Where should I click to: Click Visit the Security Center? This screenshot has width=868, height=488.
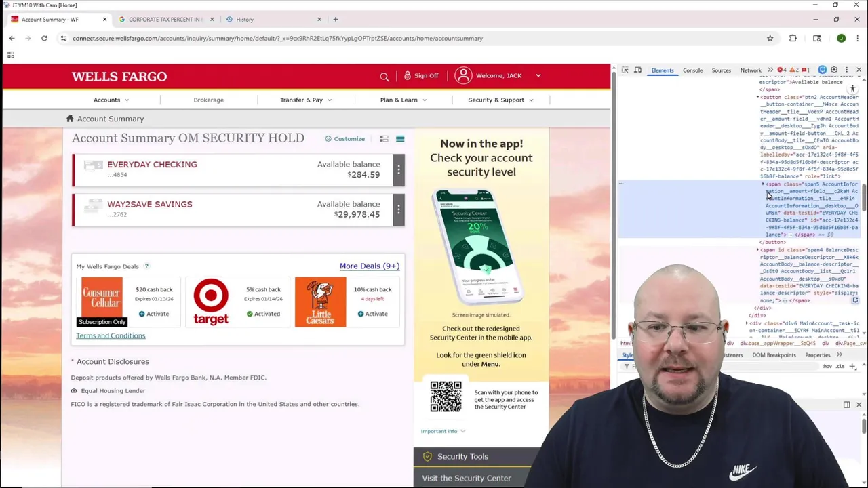point(467,478)
